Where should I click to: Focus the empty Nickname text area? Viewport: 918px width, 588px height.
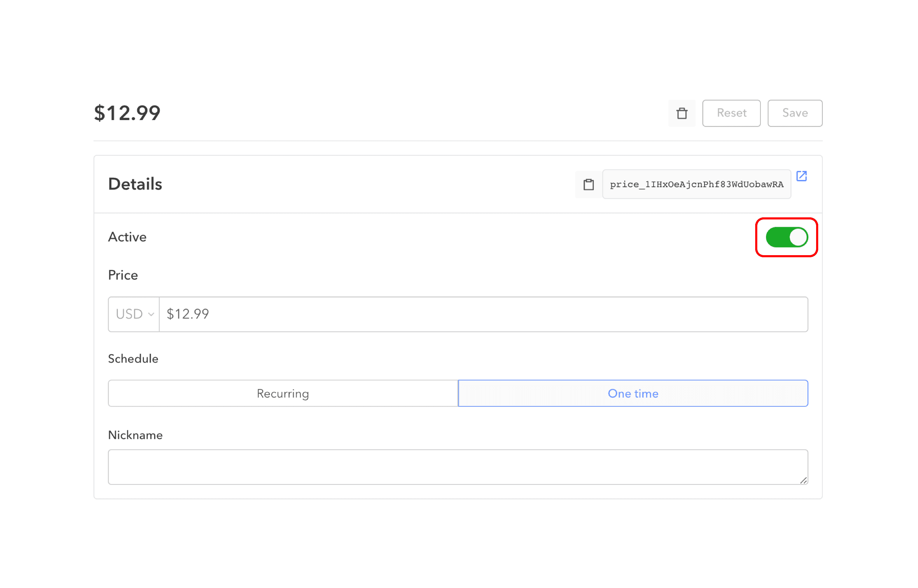[458, 467]
